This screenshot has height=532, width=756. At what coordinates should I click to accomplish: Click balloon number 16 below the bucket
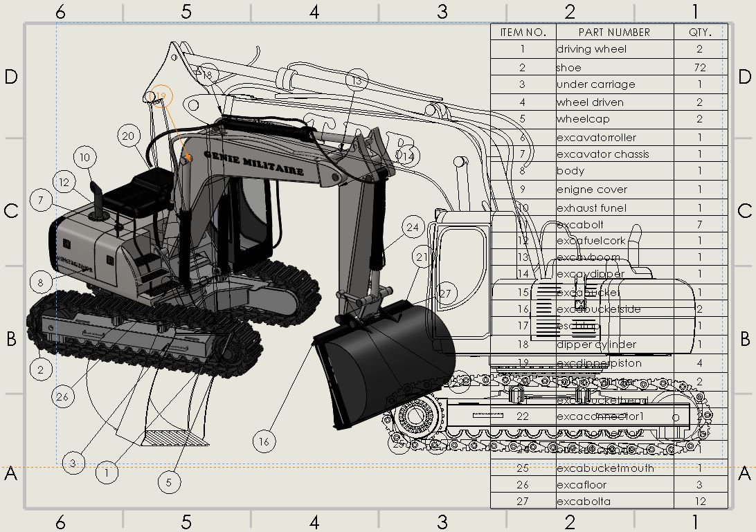pyautogui.click(x=264, y=441)
